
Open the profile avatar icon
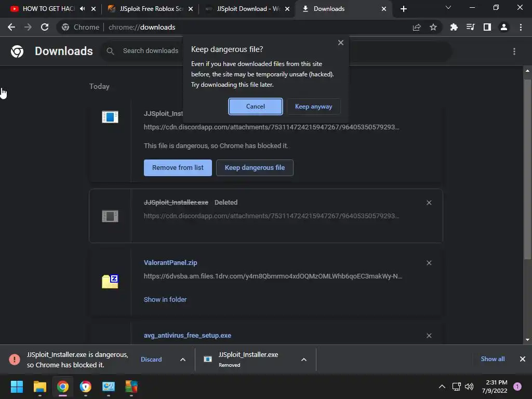504,27
